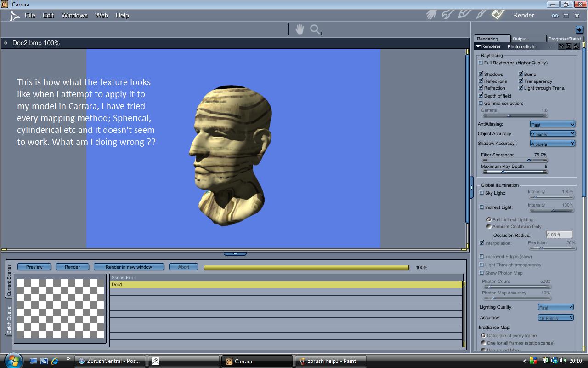Open the Texture room brush icon
The height and width of the screenshot is (368, 588).
(481, 15)
